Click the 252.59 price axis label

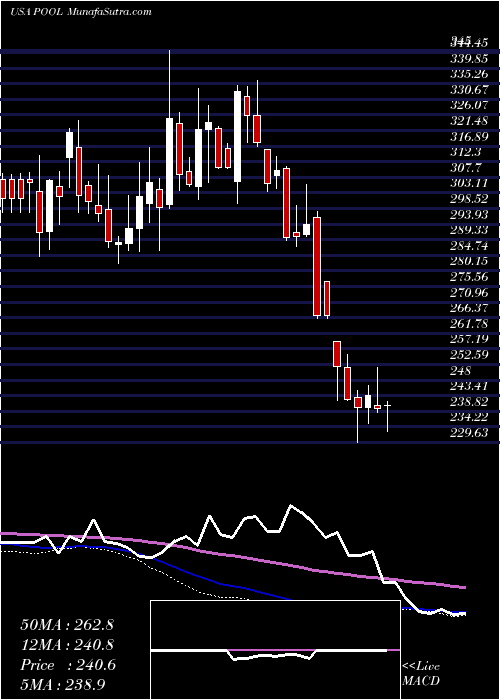[x=469, y=355]
